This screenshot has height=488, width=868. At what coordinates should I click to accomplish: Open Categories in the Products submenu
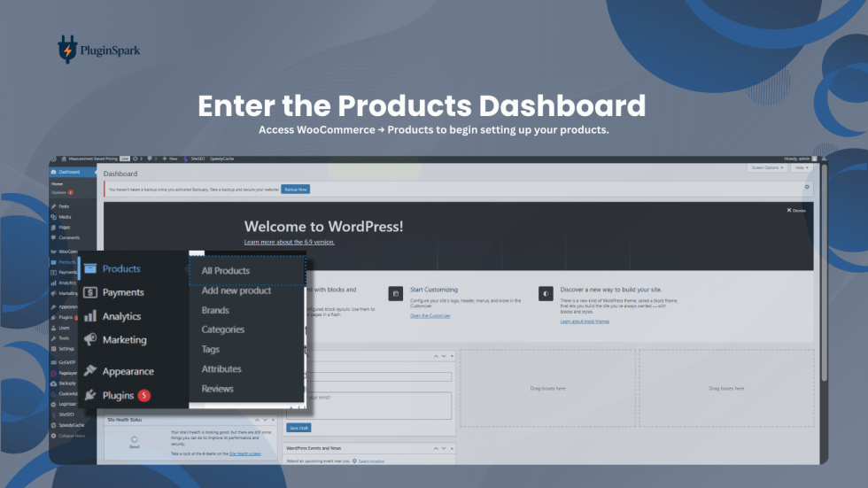(x=223, y=329)
